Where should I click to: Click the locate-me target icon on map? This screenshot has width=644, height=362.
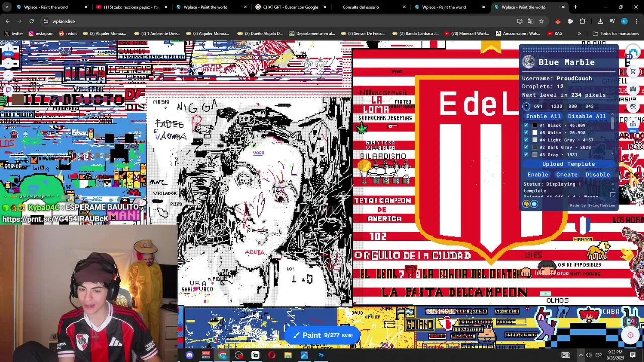630,335
